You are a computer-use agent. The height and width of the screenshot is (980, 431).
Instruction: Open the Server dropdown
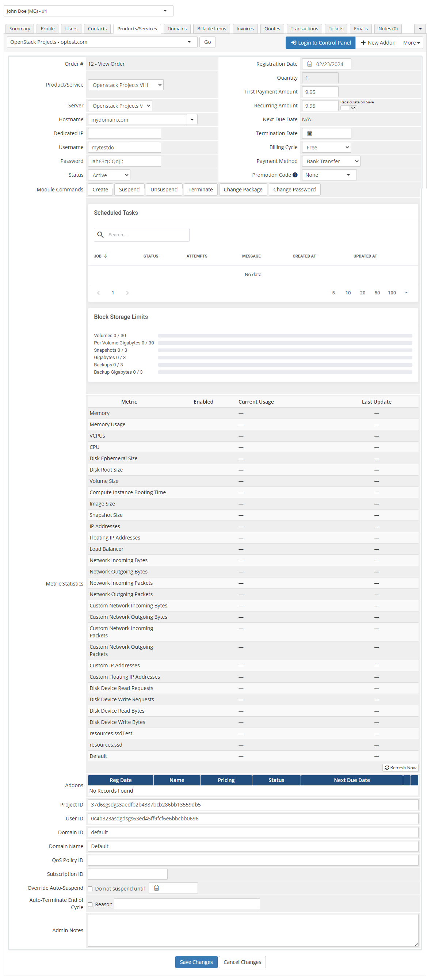point(120,106)
